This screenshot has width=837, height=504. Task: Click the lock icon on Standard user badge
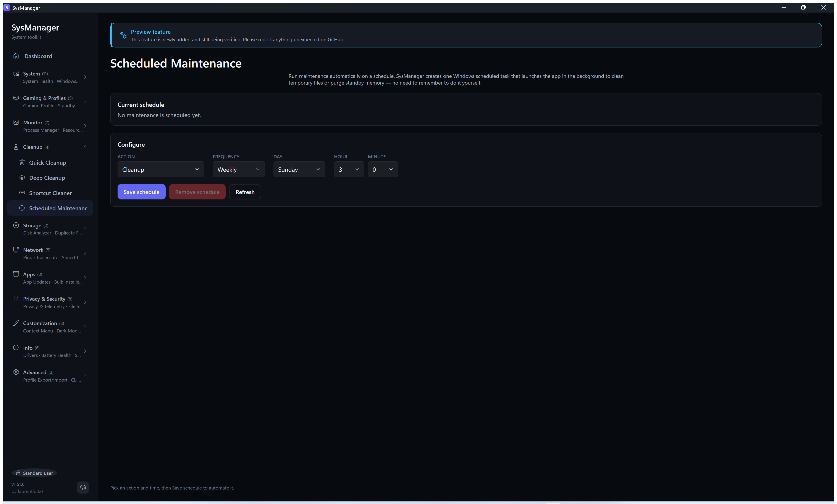point(18,473)
